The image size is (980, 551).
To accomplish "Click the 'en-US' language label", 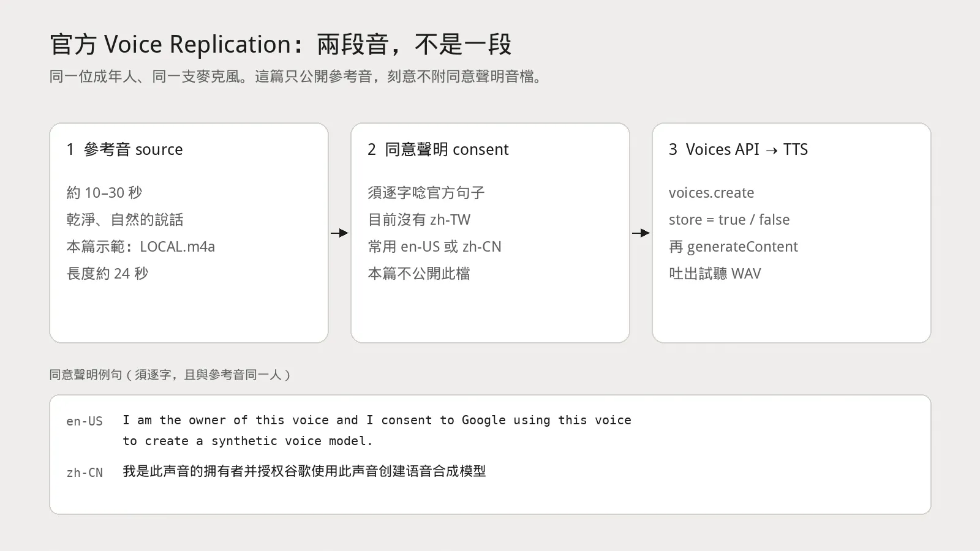I will coord(85,421).
